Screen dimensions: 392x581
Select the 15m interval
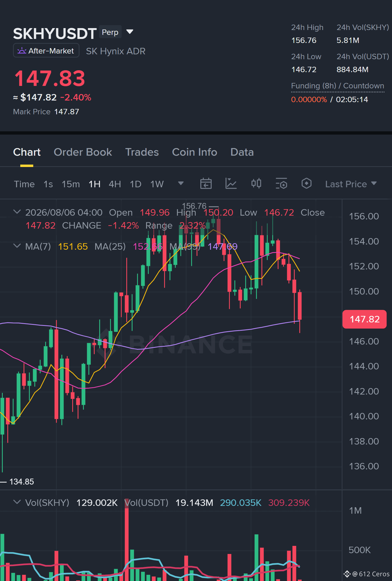coord(71,184)
